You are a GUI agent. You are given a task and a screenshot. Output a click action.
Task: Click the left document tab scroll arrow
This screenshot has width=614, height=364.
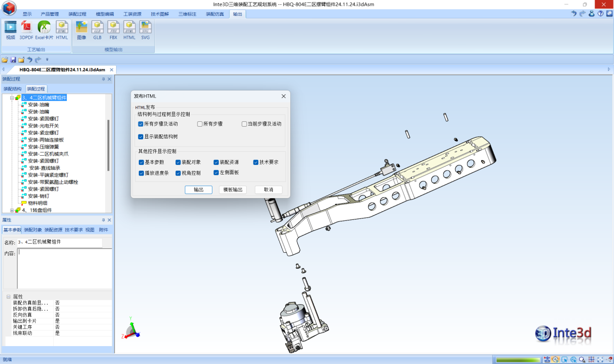click(3, 70)
